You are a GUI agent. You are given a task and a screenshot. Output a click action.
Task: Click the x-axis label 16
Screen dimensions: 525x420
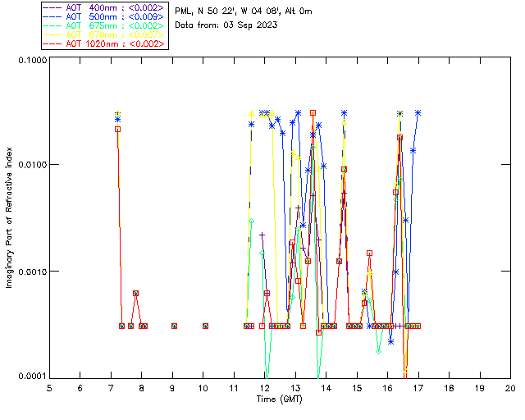click(388, 388)
